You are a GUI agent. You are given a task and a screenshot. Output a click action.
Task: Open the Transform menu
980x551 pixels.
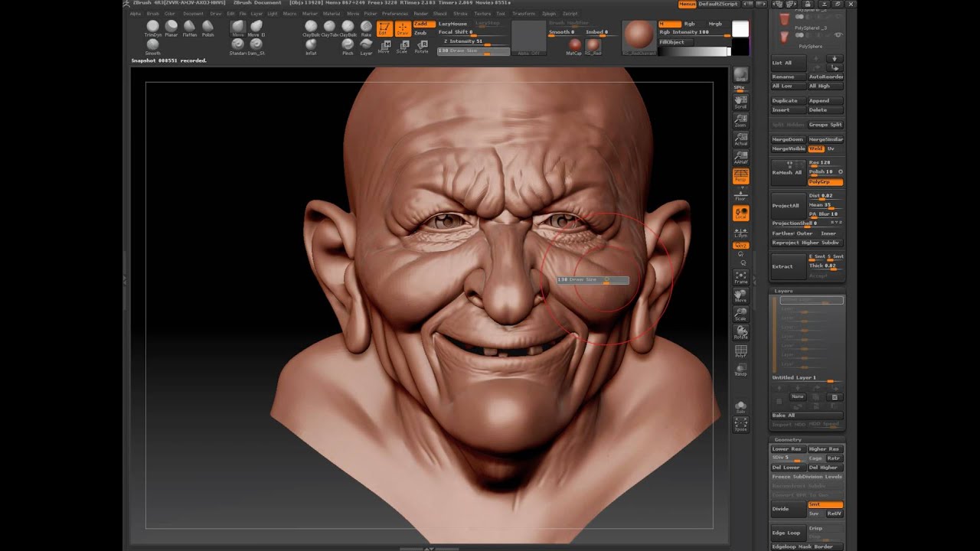point(524,14)
